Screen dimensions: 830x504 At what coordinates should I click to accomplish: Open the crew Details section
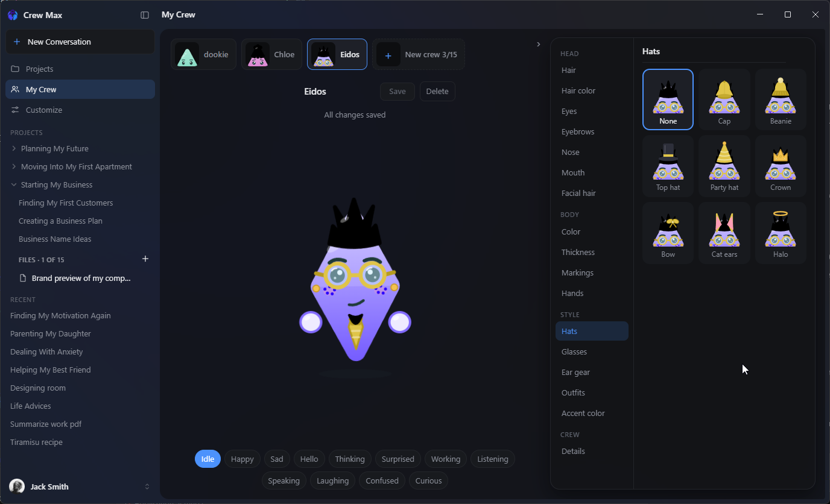(x=592, y=451)
